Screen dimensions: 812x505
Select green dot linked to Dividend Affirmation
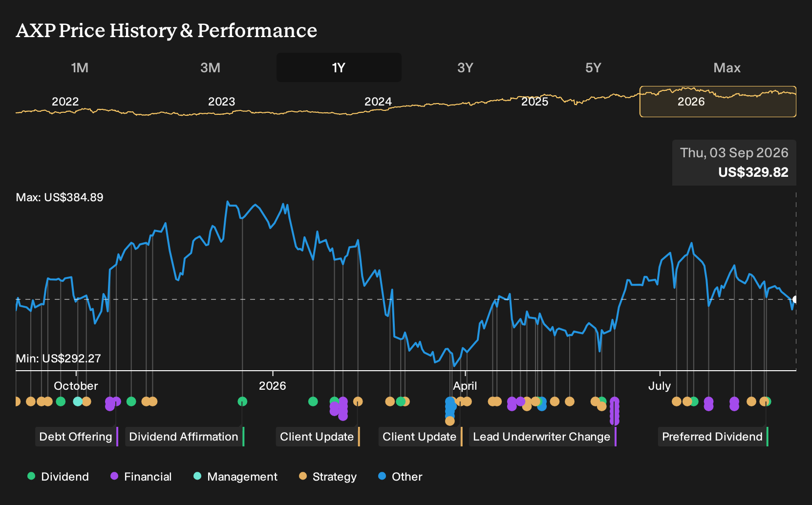pos(242,401)
